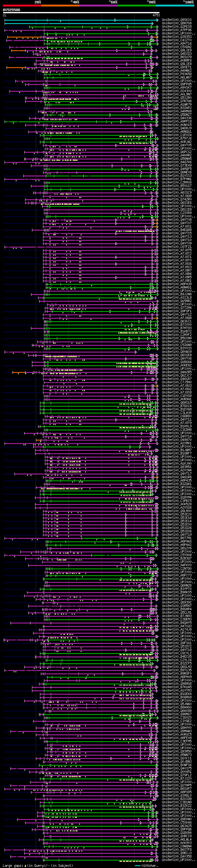Select UniRef100_Q73E49 label
Image resolution: width=197 pixels, height=868 pixels.
point(177,165)
